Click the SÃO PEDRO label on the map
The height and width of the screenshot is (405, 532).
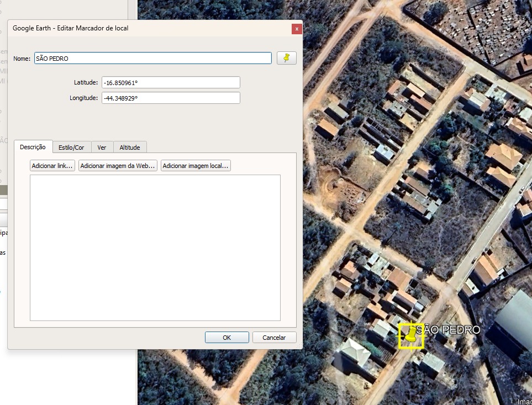coord(448,330)
